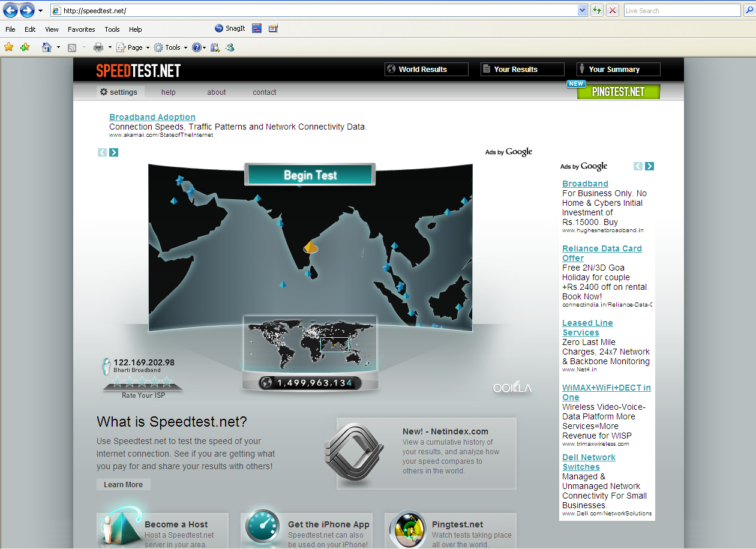Open the blue Help question mark icon
Screen dimensions: 756x549
(197, 47)
